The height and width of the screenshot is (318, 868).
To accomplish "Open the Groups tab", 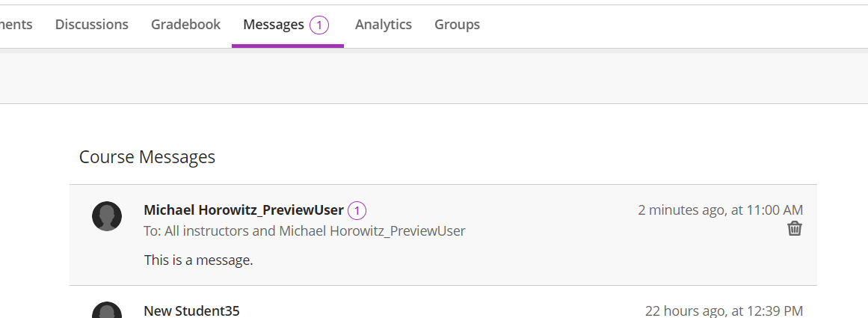I will click(x=457, y=25).
